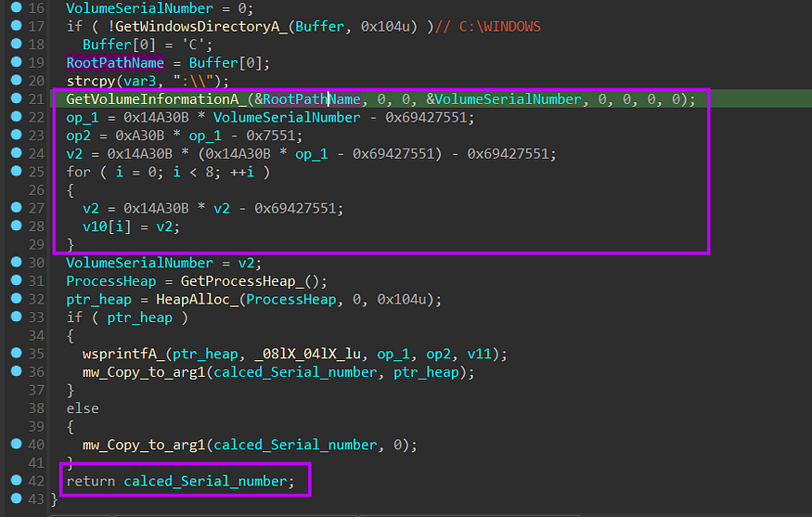
Task: Toggle breakpoint dot on line 21
Action: [x=16, y=98]
